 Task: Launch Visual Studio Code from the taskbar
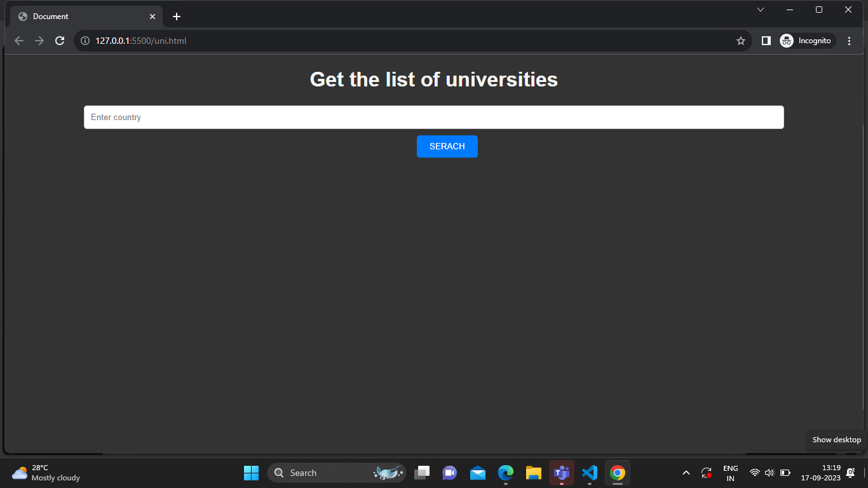click(589, 473)
